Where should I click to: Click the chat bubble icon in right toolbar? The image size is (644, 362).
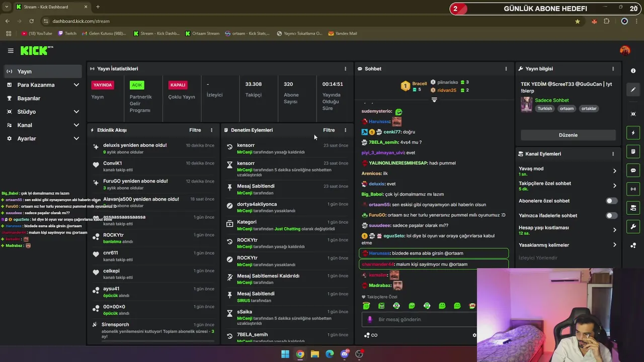pos(633,170)
